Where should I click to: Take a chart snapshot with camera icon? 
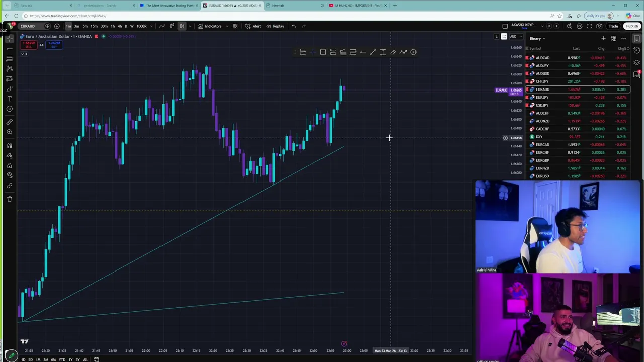599,26
